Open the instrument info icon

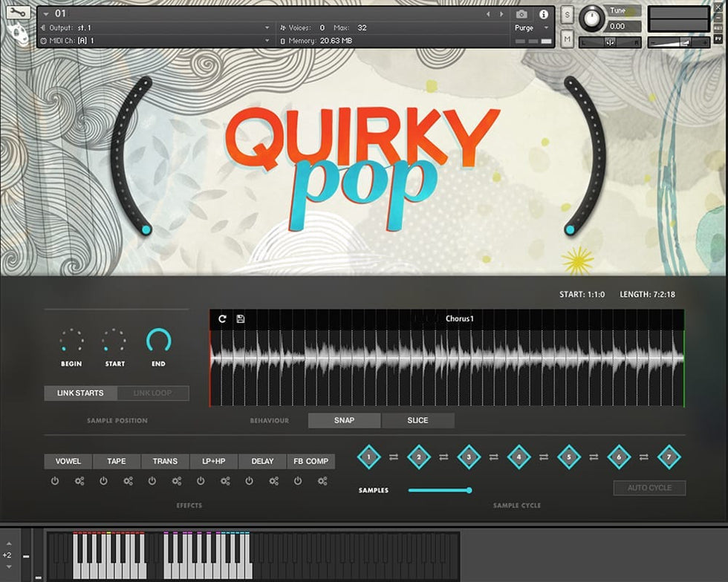point(543,14)
